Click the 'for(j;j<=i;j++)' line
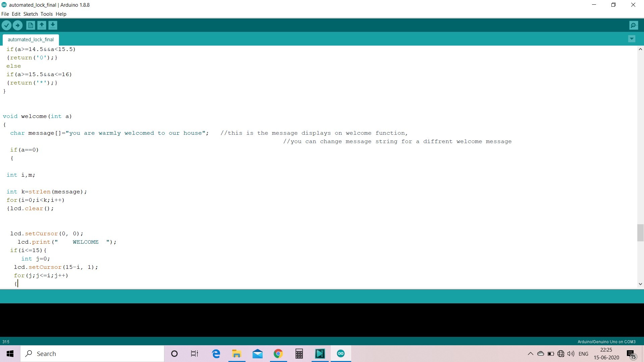Viewport: 644px width, 362px height. pyautogui.click(x=41, y=276)
